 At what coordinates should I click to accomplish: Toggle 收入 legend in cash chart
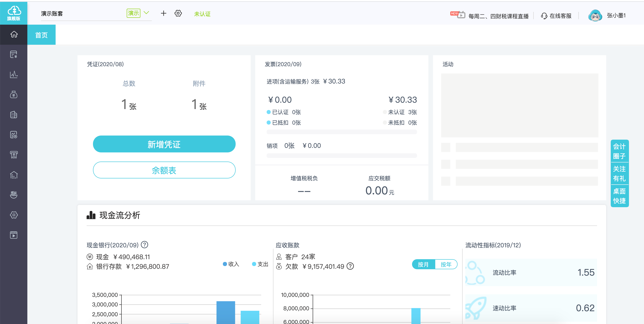click(x=231, y=264)
